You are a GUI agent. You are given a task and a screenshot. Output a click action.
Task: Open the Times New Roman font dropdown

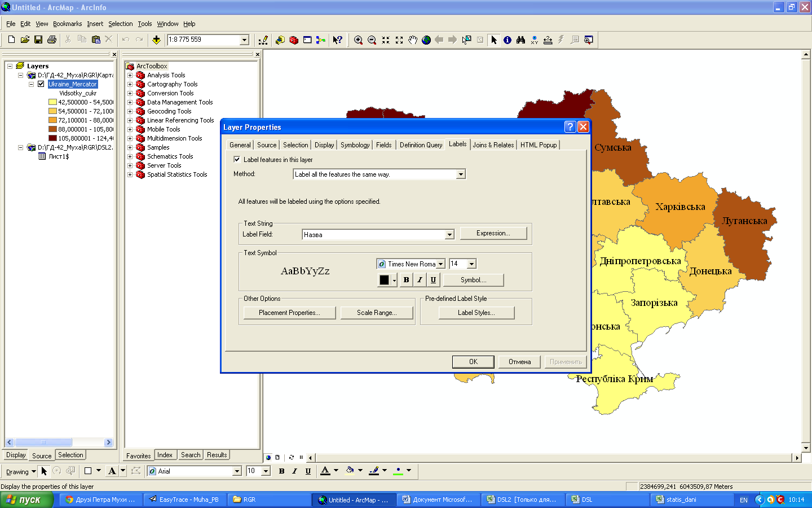440,264
